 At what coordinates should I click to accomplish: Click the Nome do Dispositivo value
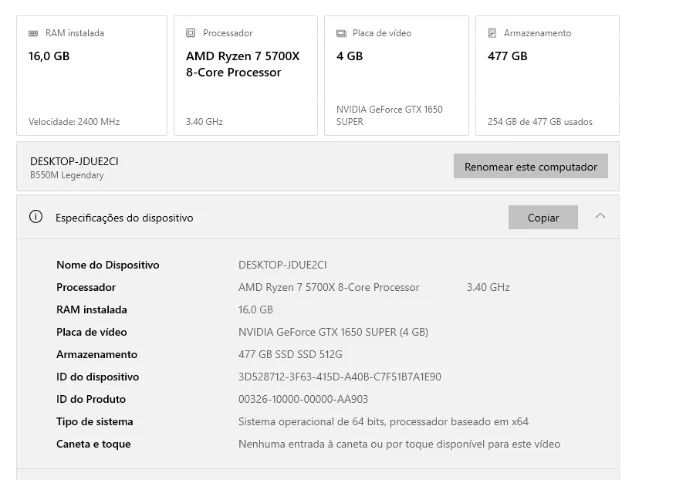283,265
